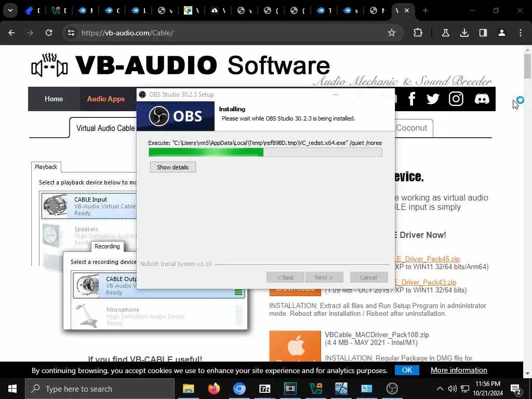Open site information icon in address bar

71,33
